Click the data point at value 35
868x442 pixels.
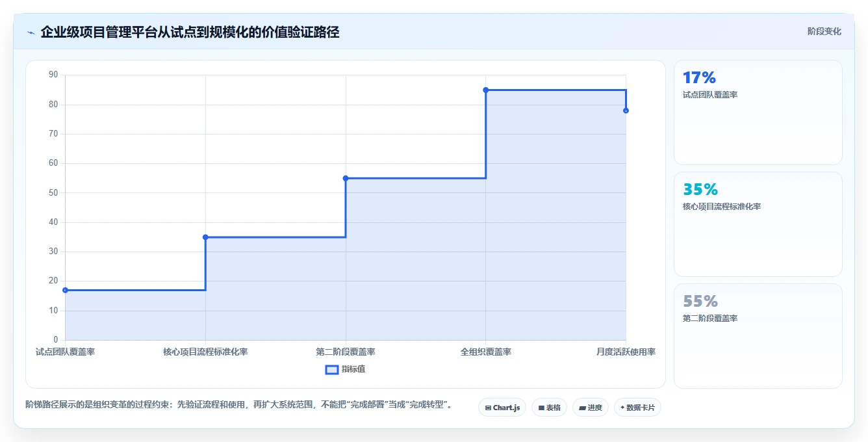(205, 237)
